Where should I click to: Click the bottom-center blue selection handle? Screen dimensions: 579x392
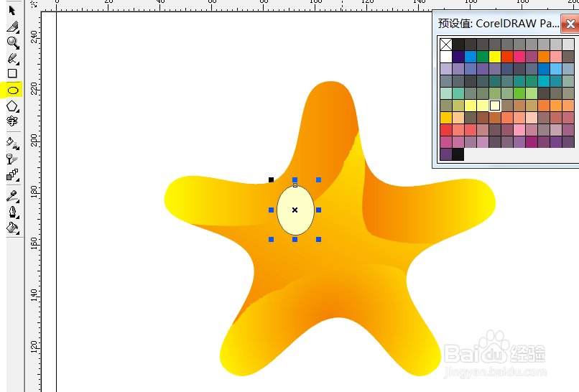(x=295, y=240)
